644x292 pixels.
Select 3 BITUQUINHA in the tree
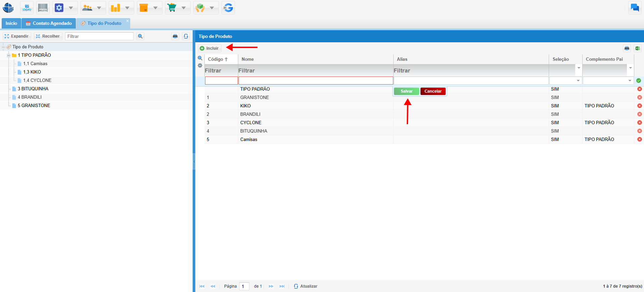click(33, 89)
